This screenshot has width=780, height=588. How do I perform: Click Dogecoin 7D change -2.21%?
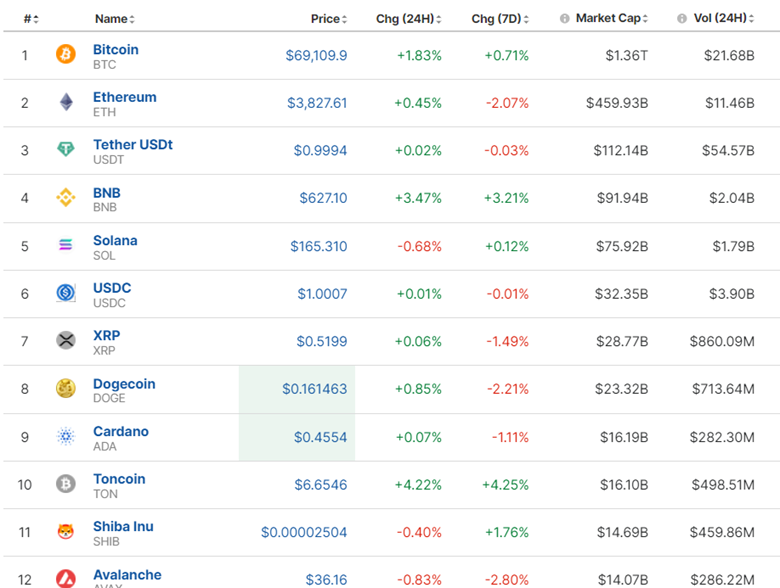click(x=507, y=389)
